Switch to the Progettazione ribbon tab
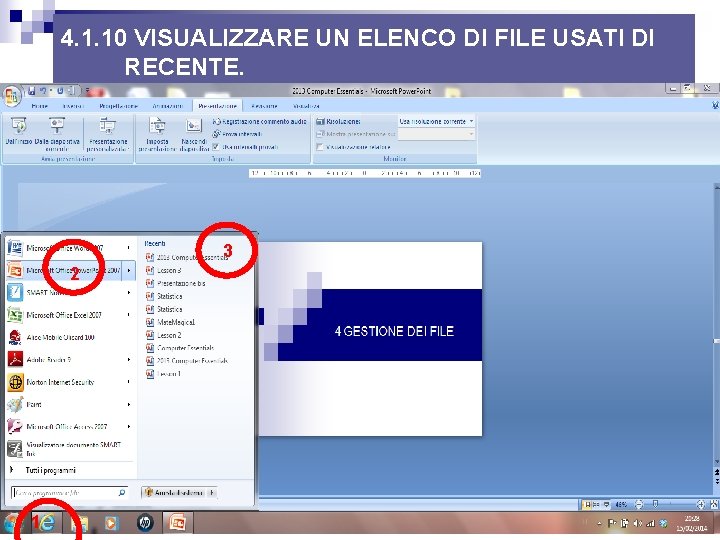 118,106
